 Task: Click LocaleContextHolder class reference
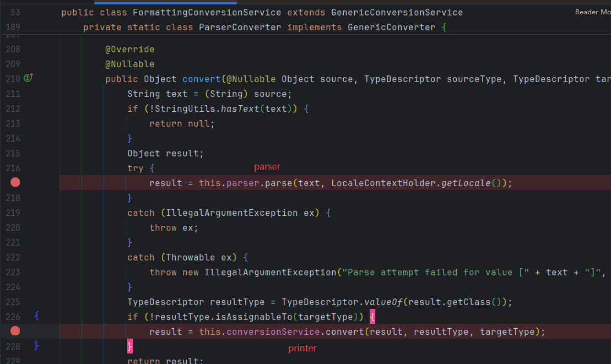click(383, 183)
